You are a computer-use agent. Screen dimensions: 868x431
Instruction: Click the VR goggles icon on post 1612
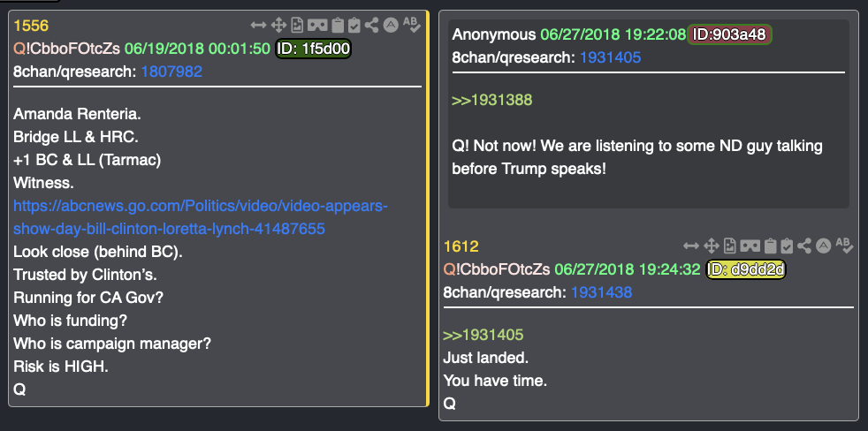coord(750,246)
